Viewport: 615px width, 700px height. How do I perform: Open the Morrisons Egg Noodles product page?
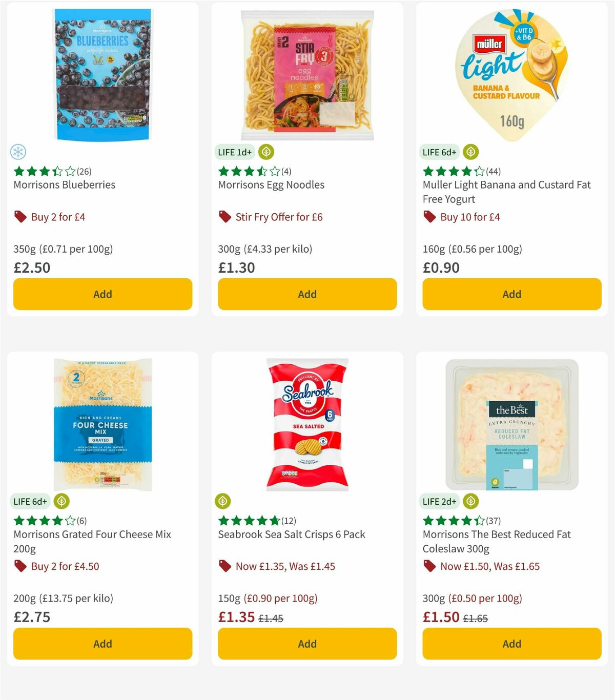click(x=271, y=185)
